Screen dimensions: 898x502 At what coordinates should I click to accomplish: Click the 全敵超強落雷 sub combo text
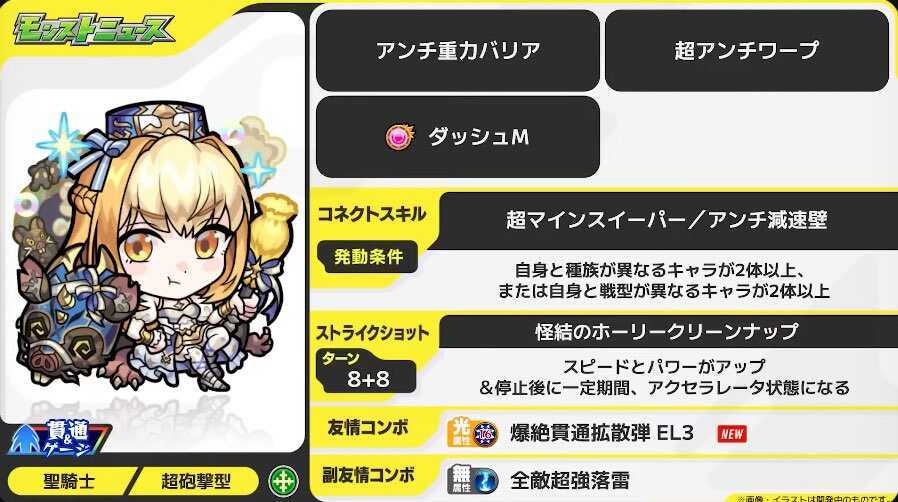(570, 480)
